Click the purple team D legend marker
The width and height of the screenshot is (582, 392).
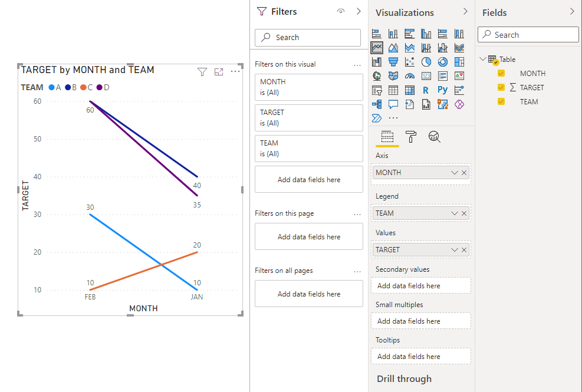[x=100, y=87]
